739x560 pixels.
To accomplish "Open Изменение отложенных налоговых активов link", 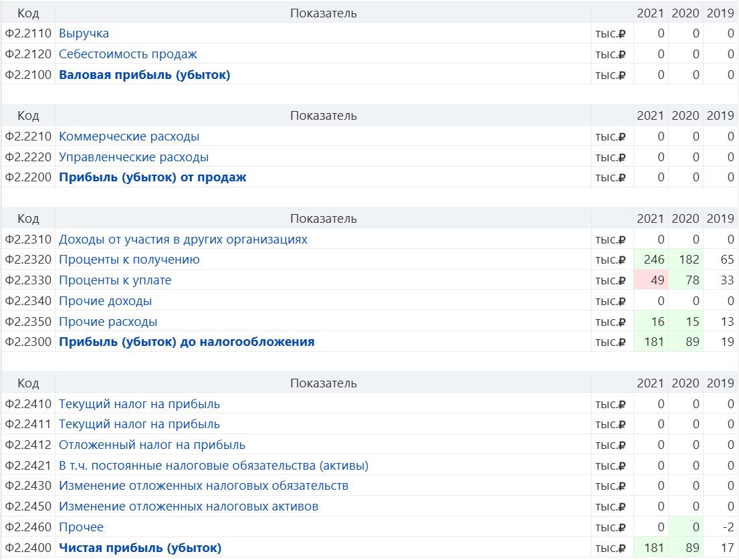I will tap(189, 506).
